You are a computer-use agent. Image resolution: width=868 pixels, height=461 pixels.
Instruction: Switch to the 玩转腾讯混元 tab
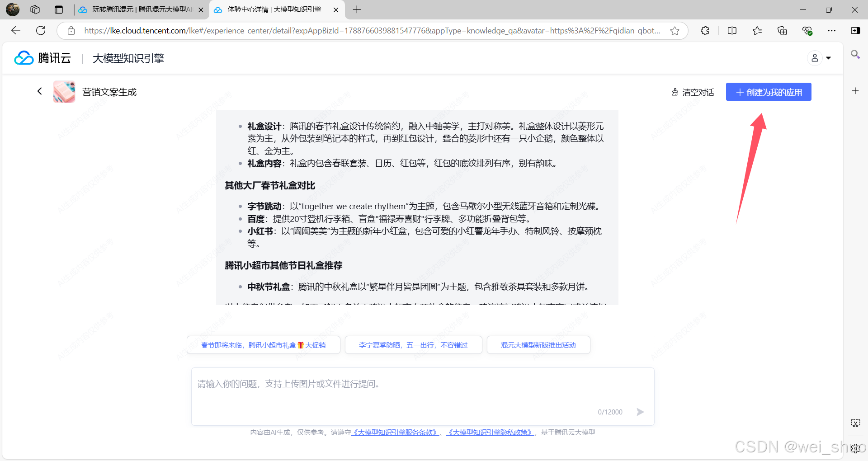[140, 9]
